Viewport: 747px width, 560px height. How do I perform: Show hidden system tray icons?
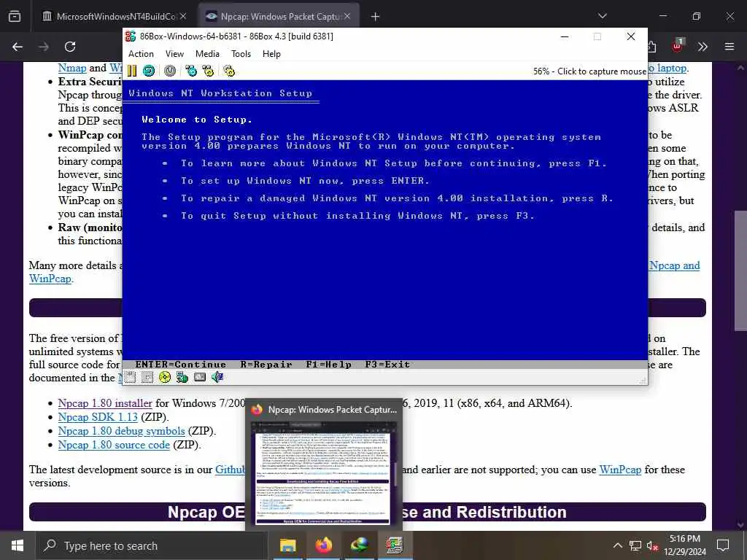[x=617, y=545]
